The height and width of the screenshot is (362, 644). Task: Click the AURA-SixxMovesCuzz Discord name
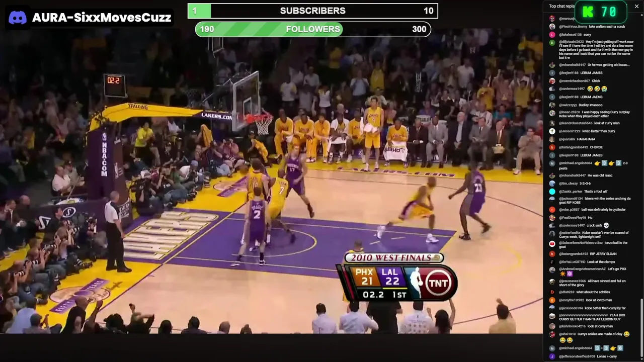[102, 18]
